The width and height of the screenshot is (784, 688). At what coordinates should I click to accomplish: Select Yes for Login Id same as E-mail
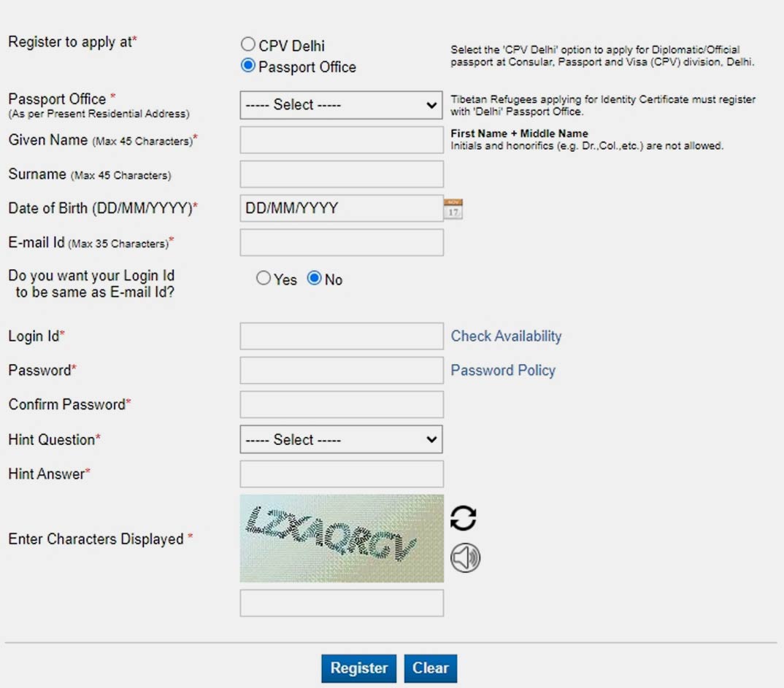264,279
